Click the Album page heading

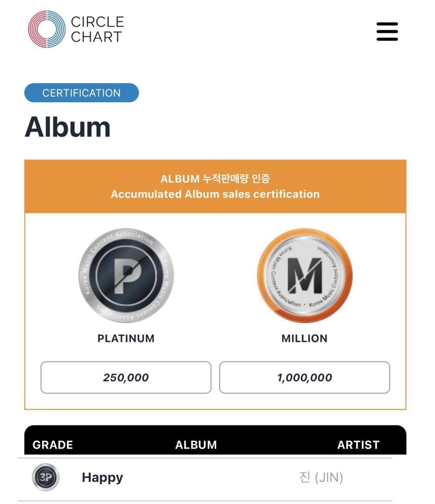tap(68, 127)
